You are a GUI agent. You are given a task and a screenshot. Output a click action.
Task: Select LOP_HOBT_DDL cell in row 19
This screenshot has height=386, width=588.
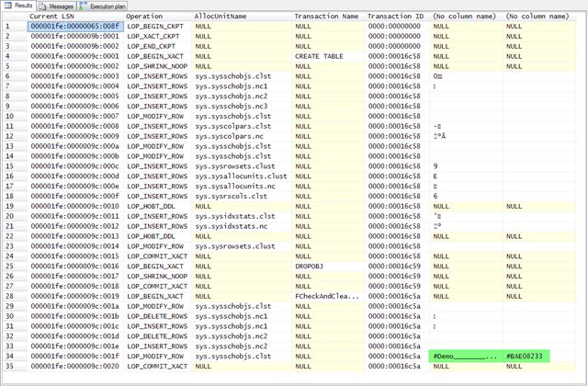click(158, 206)
